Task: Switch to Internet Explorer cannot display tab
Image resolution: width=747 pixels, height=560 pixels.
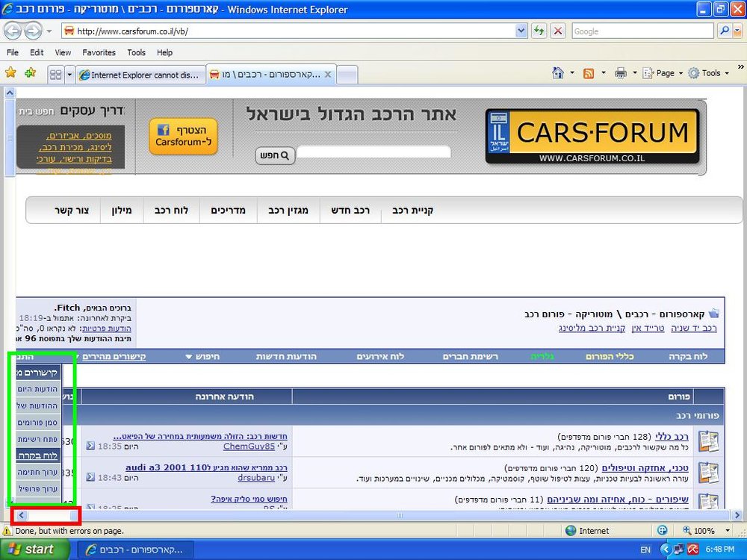Action: click(140, 75)
